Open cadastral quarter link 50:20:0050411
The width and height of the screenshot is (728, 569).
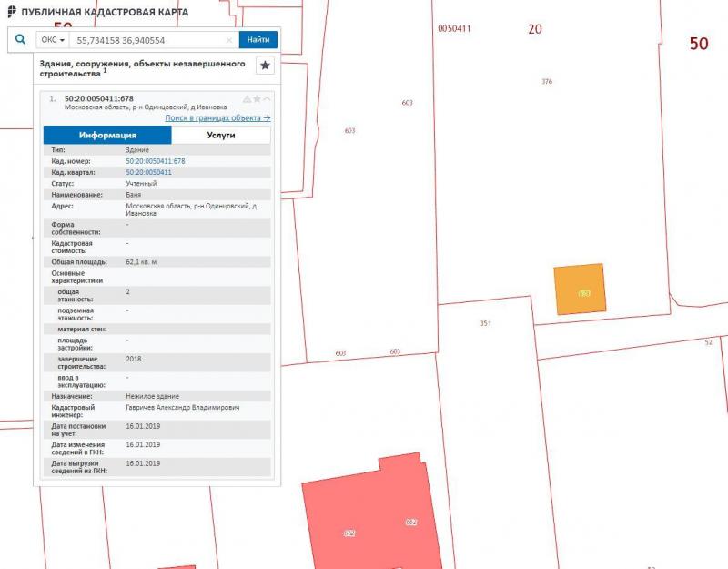148,172
